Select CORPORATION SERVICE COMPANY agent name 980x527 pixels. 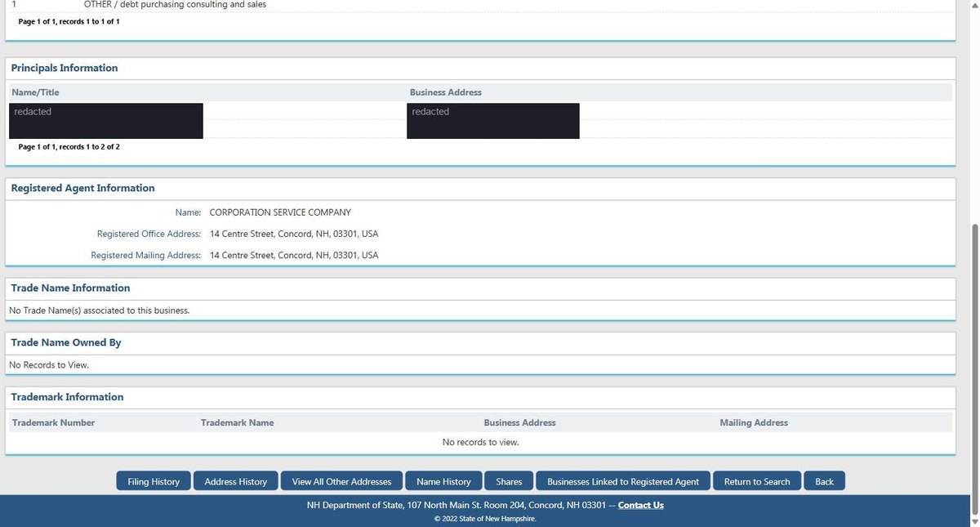coord(280,212)
